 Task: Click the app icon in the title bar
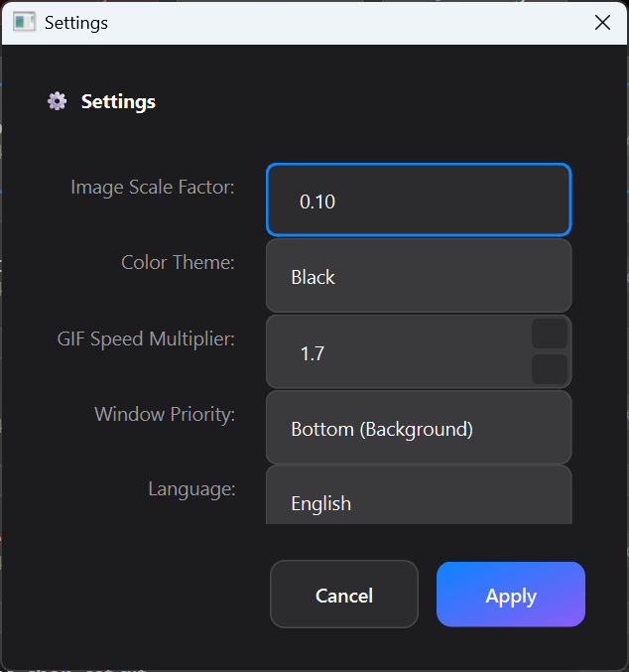point(25,22)
